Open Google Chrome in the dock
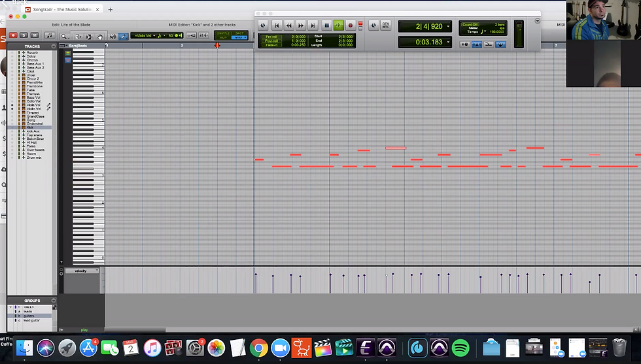 pos(259,348)
